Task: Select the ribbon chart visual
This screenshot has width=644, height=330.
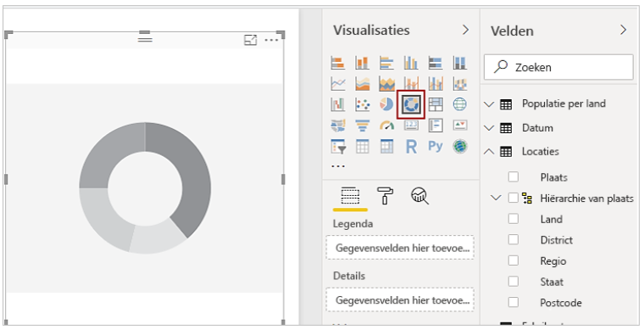Action: pyautogui.click(x=459, y=84)
